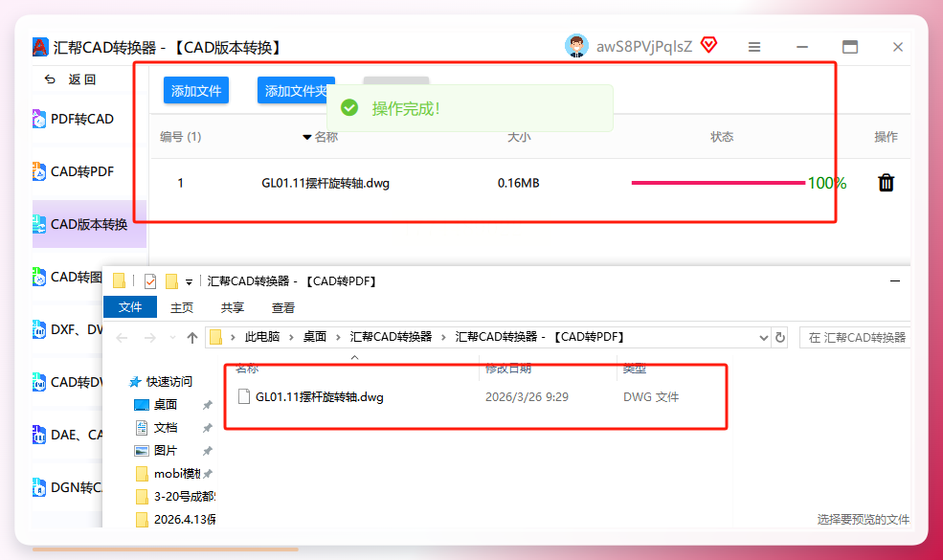The height and width of the screenshot is (560, 943).
Task: Expand the chevron after 桌面 breadcrumb
Action: pos(338,338)
